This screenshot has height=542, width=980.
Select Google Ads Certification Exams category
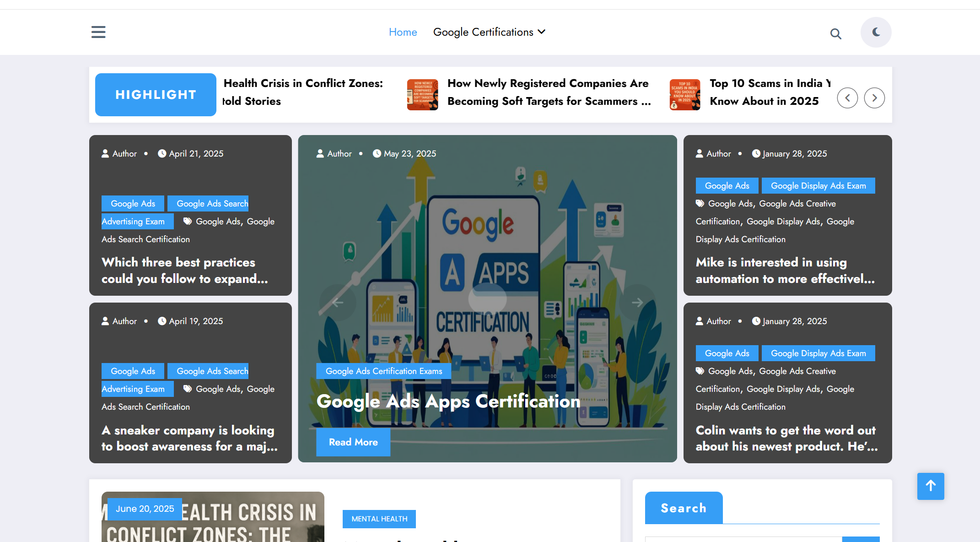click(384, 371)
